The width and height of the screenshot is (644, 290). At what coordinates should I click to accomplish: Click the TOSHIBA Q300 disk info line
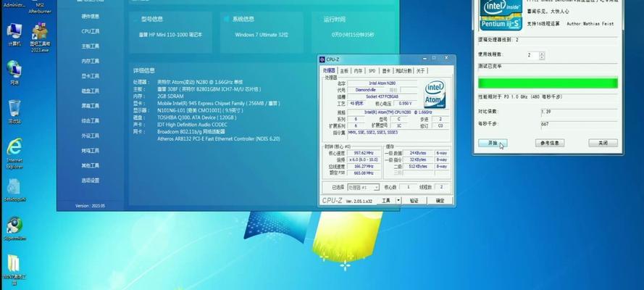click(197, 117)
